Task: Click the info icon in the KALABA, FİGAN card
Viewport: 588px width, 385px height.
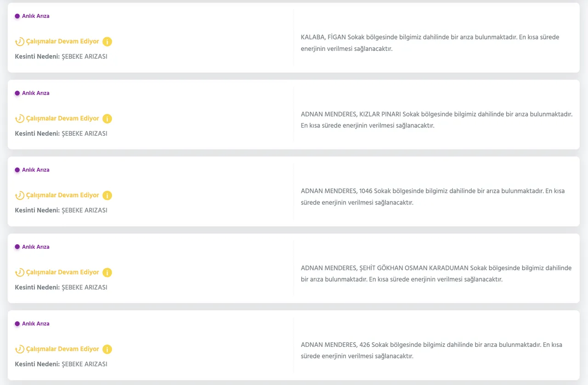Action: pos(107,42)
